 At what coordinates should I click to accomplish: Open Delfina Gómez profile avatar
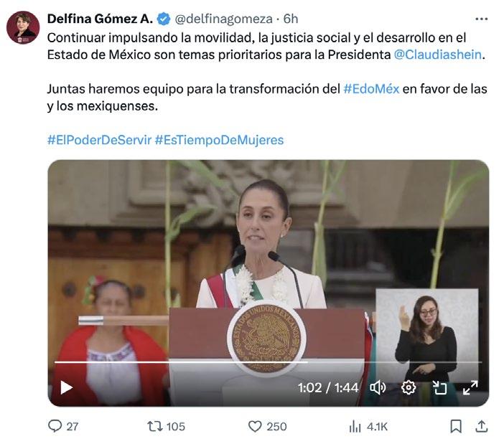(x=23, y=27)
